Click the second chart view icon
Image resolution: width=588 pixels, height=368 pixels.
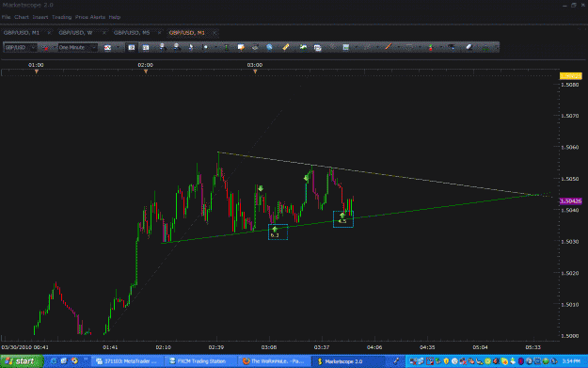[146, 47]
